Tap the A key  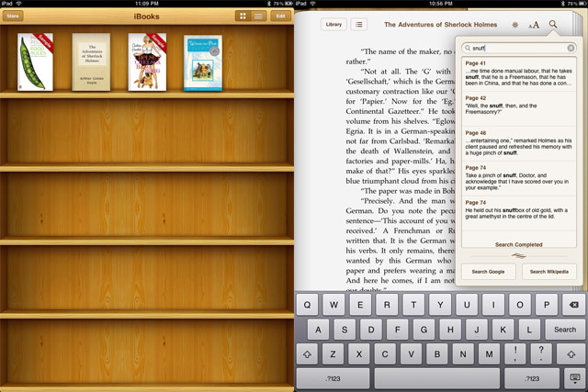pyautogui.click(x=318, y=330)
